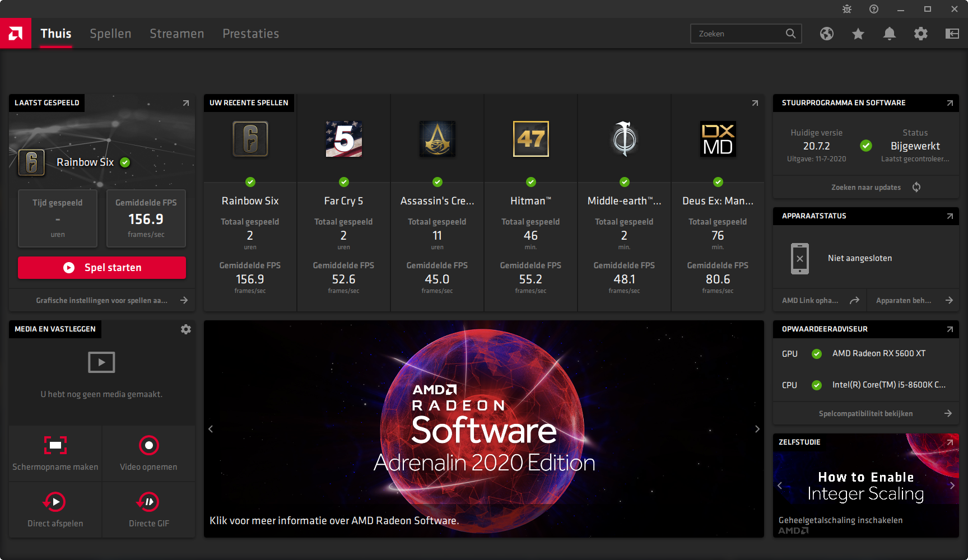Click Rainbow Six icon in Laatst Gespeeld
The image size is (968, 560).
tap(32, 163)
